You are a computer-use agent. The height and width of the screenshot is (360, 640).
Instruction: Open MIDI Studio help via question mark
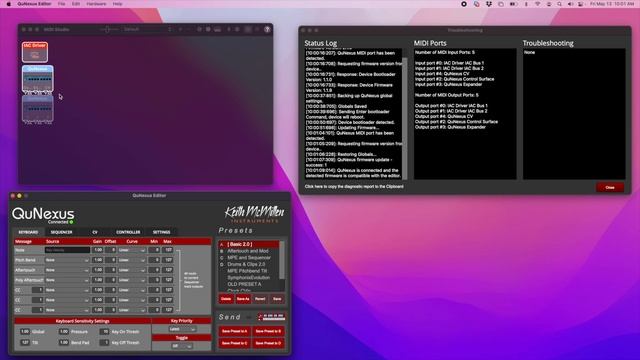(267, 29)
